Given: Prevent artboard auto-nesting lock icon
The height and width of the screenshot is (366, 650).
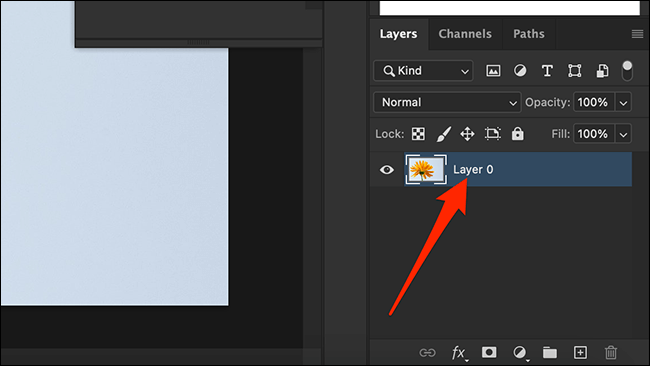Looking at the screenshot, I should [492, 134].
